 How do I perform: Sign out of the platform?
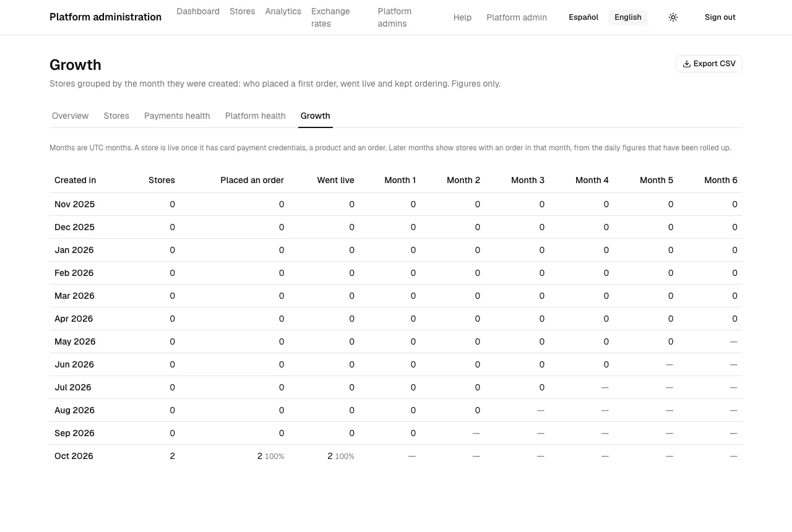(x=720, y=17)
